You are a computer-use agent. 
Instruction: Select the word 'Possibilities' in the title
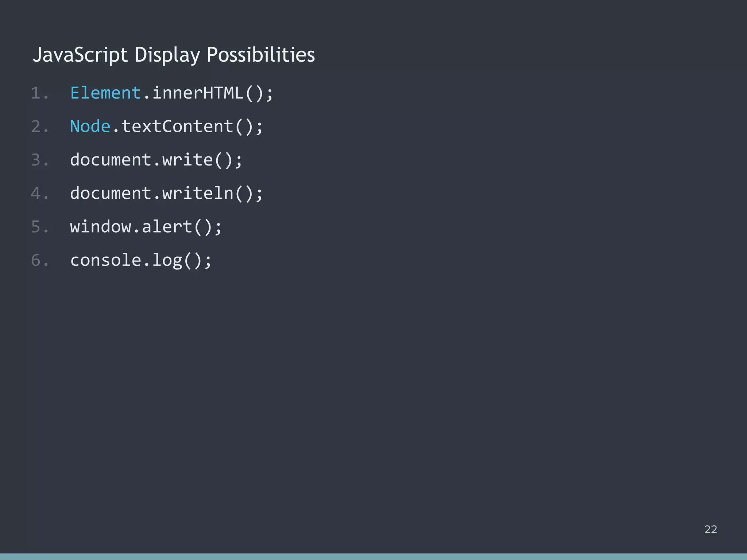pos(261,55)
